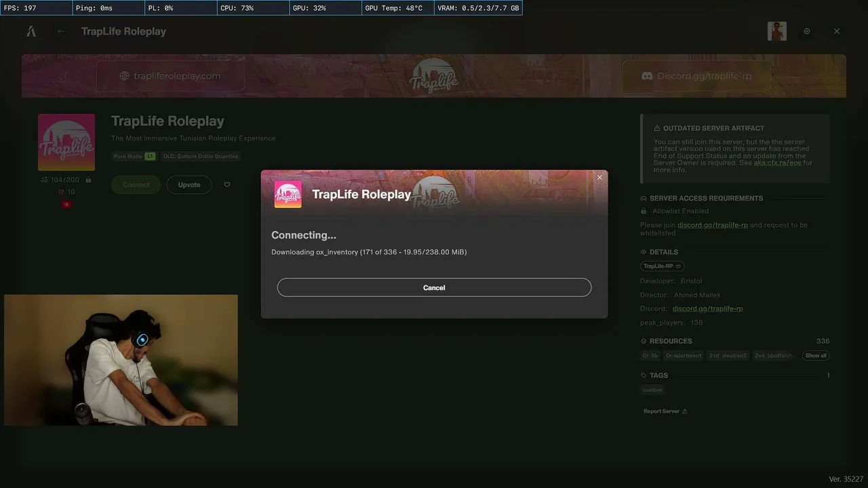Click the webcam overlay video feed

click(121, 360)
